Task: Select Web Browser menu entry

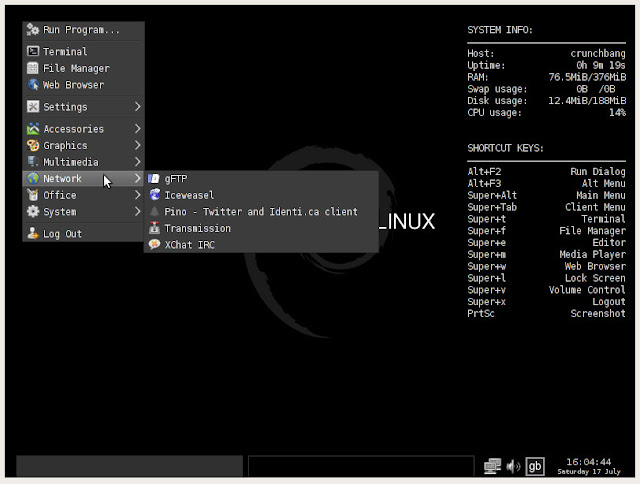Action: 83,85
